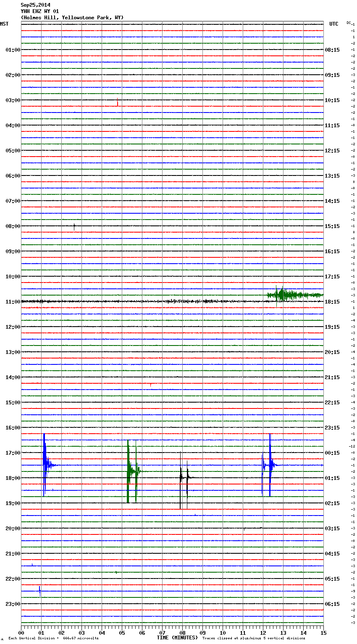Screen dimensions: 357x644
Task: Click the 21:15 UTC time label
Action: (332, 377)
